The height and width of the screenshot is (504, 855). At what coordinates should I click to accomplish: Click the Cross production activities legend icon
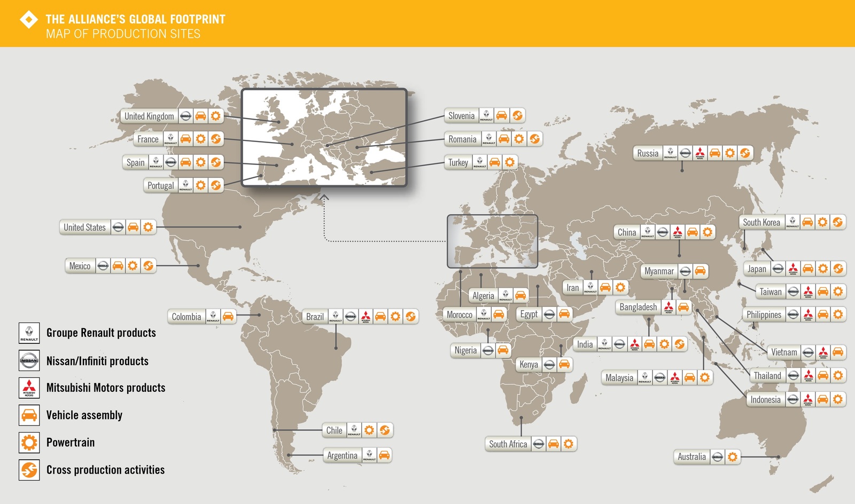[29, 470]
